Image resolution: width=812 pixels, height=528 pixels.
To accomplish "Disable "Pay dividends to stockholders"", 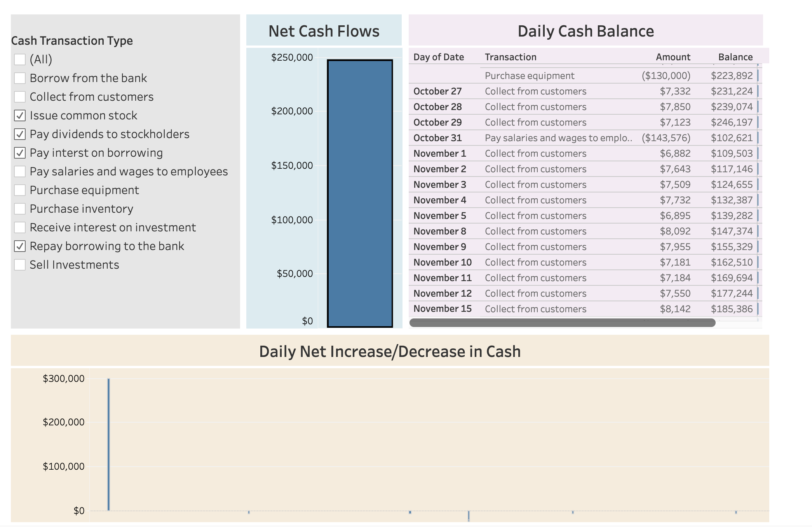I will [19, 134].
